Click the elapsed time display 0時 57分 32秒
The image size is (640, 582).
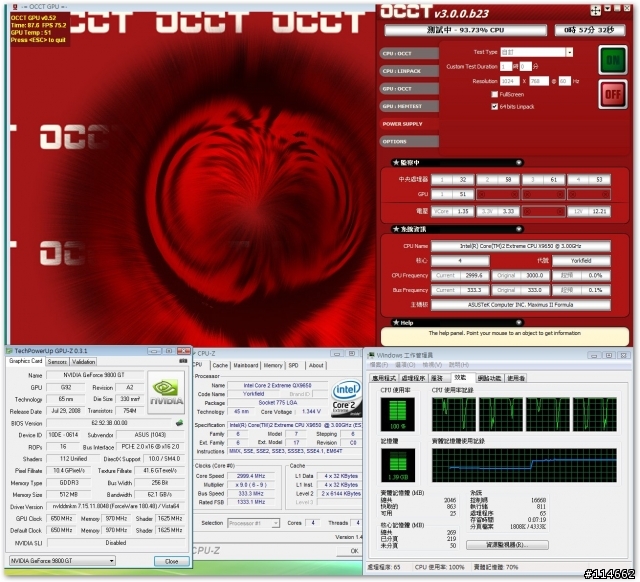[589, 30]
